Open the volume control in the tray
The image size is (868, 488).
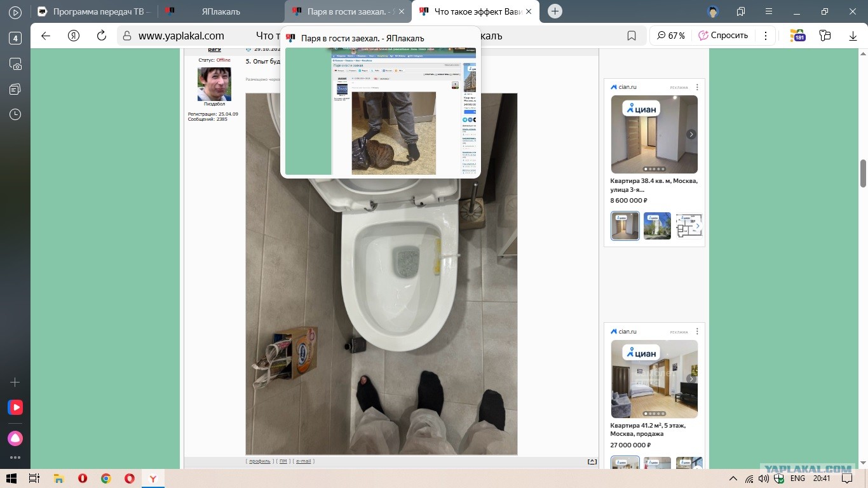764,478
